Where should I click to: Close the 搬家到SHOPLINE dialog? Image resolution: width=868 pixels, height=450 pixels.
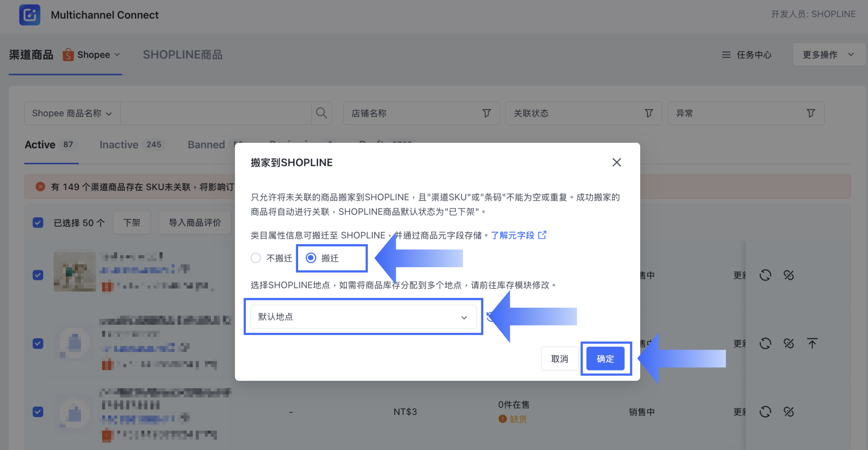tap(616, 162)
